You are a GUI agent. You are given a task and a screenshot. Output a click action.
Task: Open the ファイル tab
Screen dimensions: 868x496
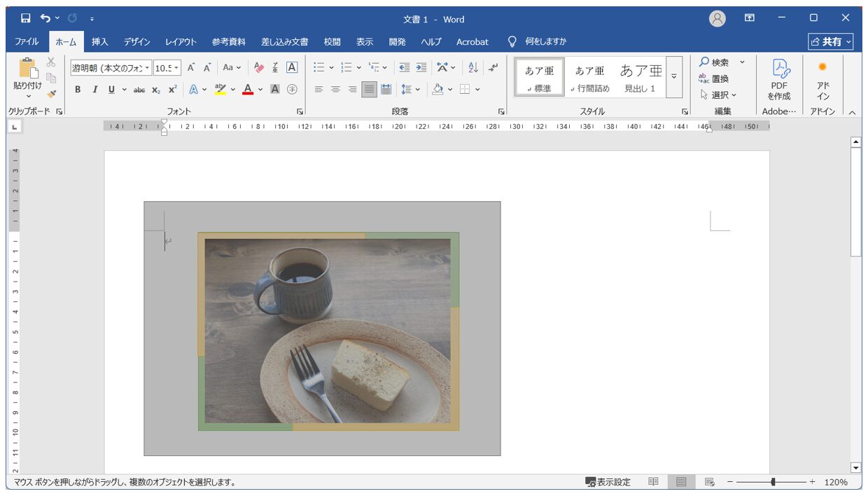coord(27,42)
